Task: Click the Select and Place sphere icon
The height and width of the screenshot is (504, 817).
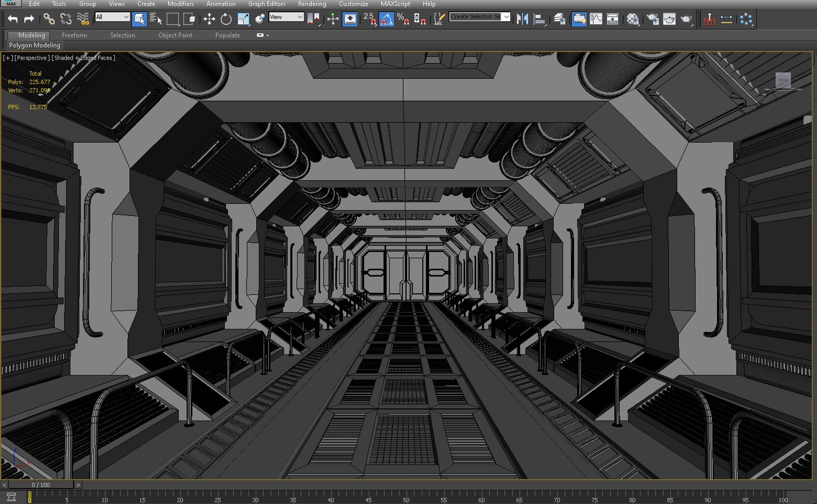Action: click(261, 19)
